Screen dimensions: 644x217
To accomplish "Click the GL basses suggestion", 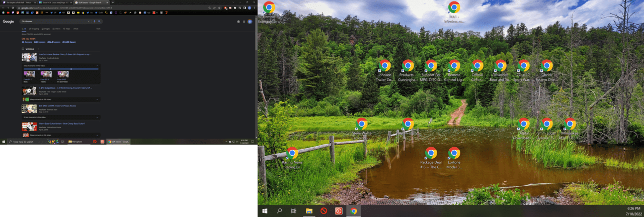I will pyautogui.click(x=27, y=42).
